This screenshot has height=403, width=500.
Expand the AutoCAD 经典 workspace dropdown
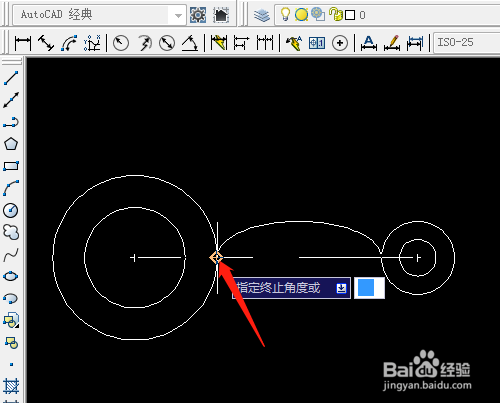pos(178,15)
